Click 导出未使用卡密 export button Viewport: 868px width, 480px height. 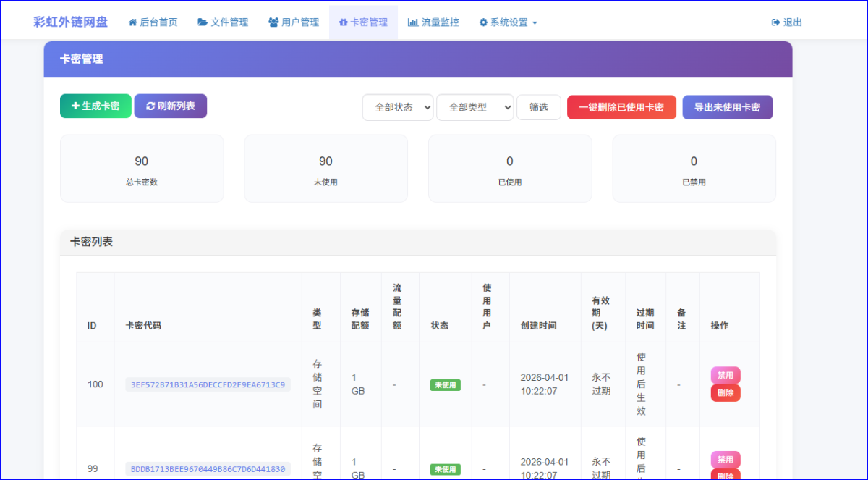(727, 107)
